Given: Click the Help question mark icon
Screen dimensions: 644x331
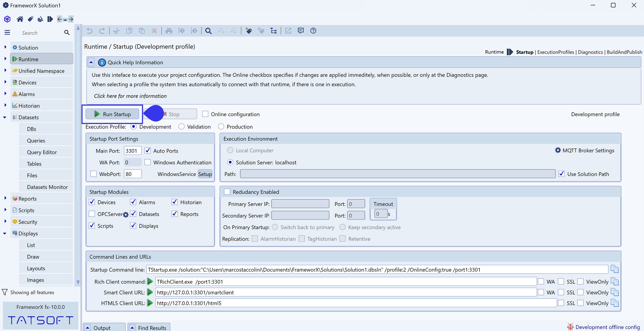Looking at the screenshot, I should pos(313,31).
